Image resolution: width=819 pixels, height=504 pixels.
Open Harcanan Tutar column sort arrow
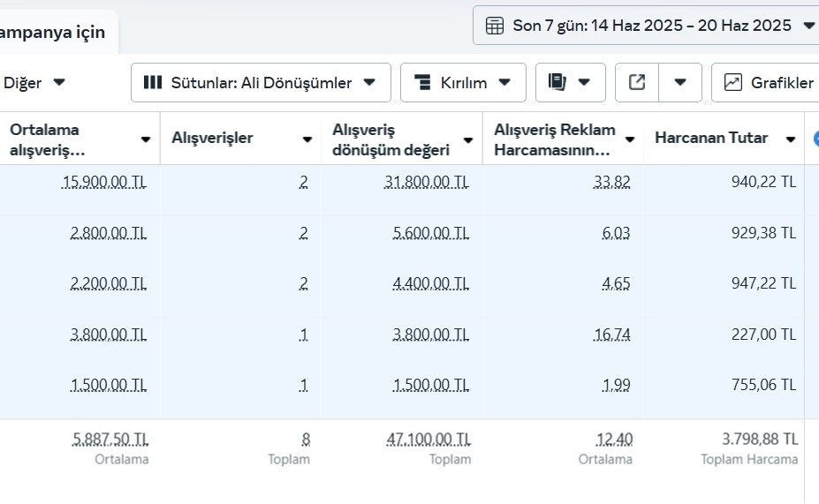pyautogui.click(x=790, y=139)
